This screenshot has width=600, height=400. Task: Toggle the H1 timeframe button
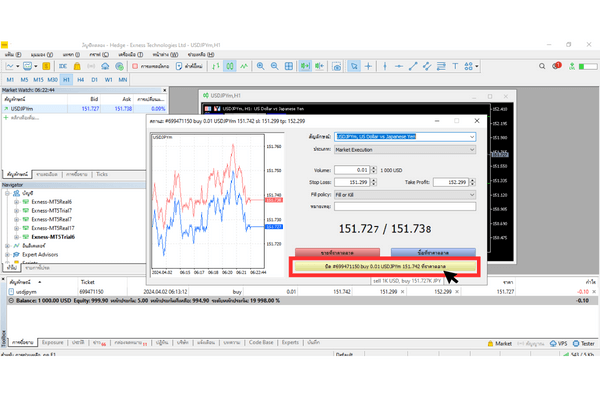pyautogui.click(x=67, y=79)
